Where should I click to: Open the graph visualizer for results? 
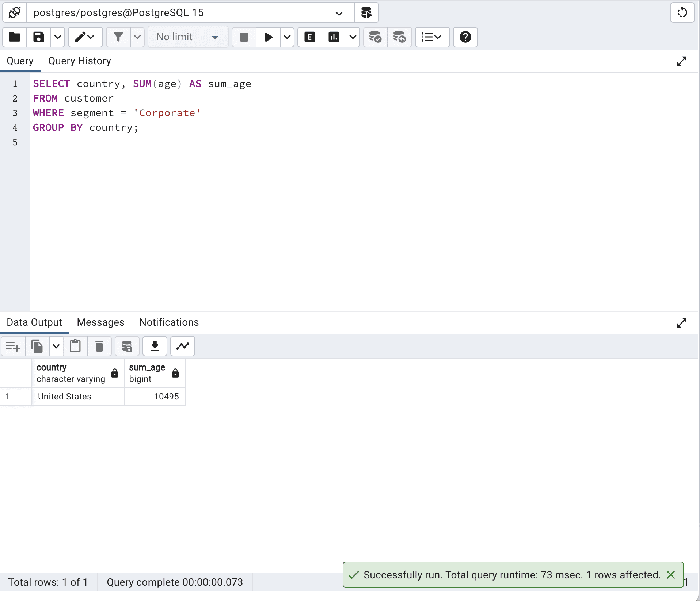tap(182, 346)
